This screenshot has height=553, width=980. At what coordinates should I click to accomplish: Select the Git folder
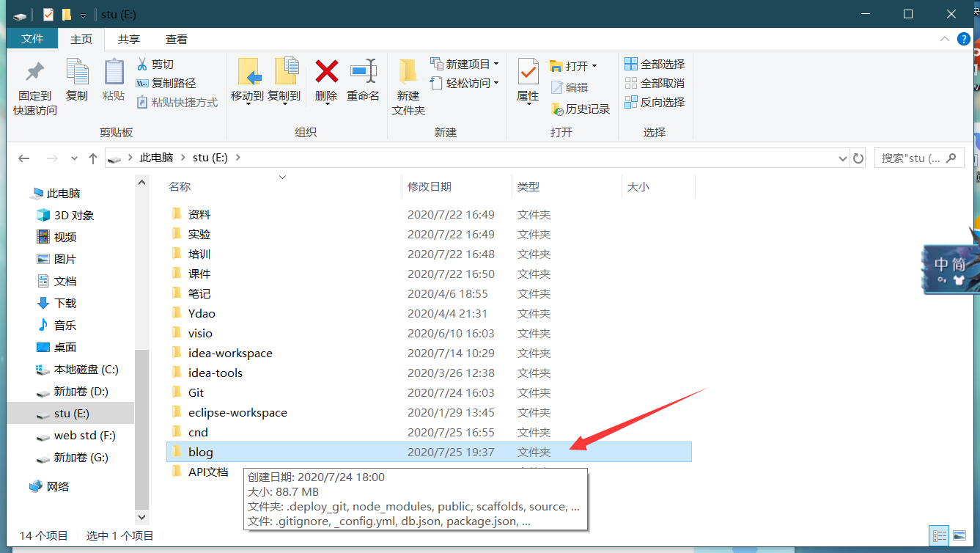click(196, 393)
